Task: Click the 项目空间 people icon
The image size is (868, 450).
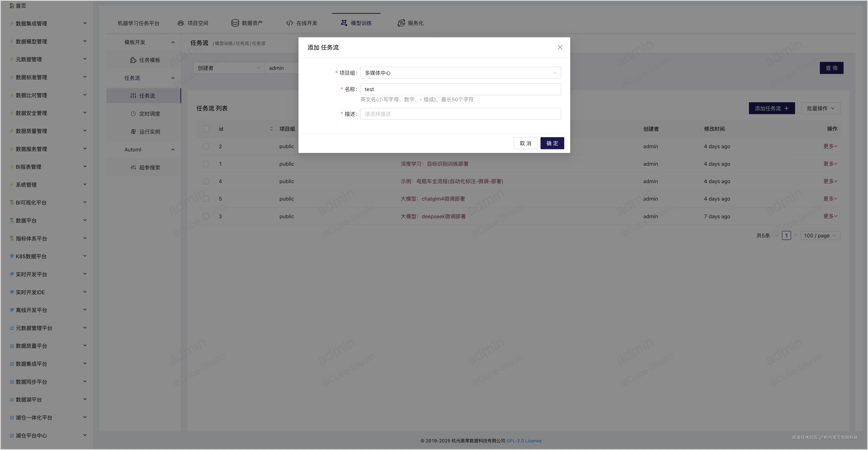Action: [x=181, y=23]
